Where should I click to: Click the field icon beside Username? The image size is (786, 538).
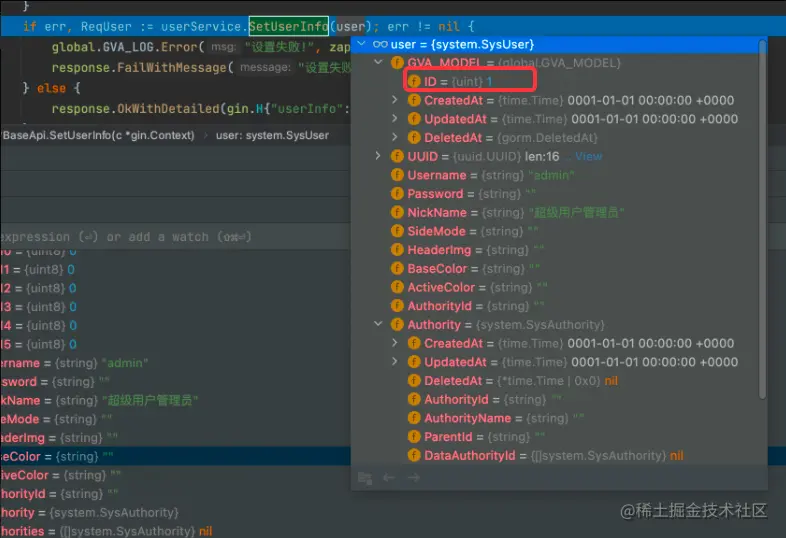[x=397, y=175]
